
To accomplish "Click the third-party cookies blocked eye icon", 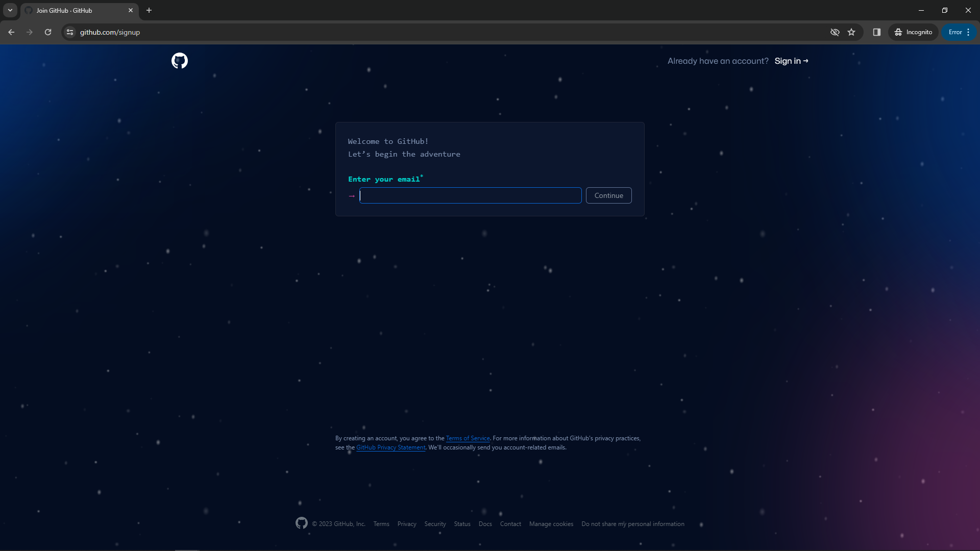I will pyautogui.click(x=835, y=32).
